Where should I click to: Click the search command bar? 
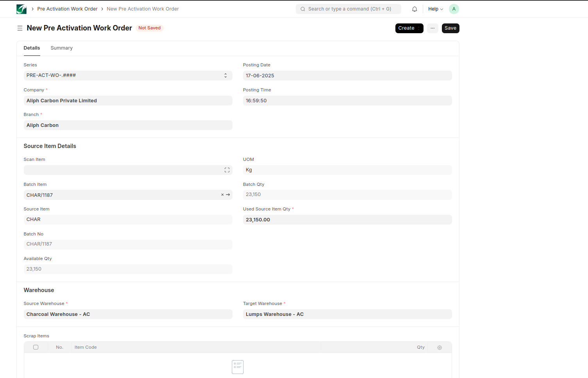348,9
